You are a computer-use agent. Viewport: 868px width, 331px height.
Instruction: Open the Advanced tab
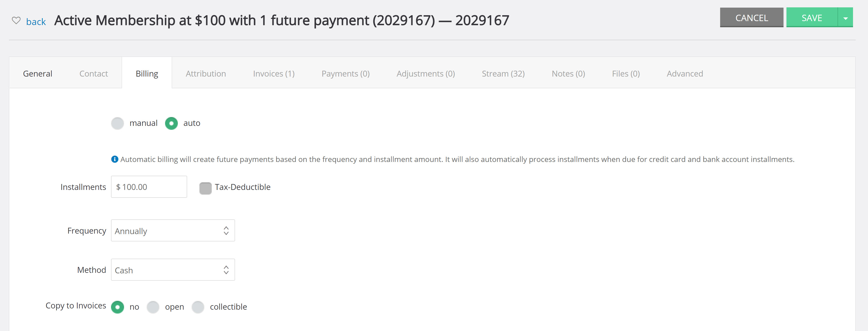pyautogui.click(x=685, y=73)
